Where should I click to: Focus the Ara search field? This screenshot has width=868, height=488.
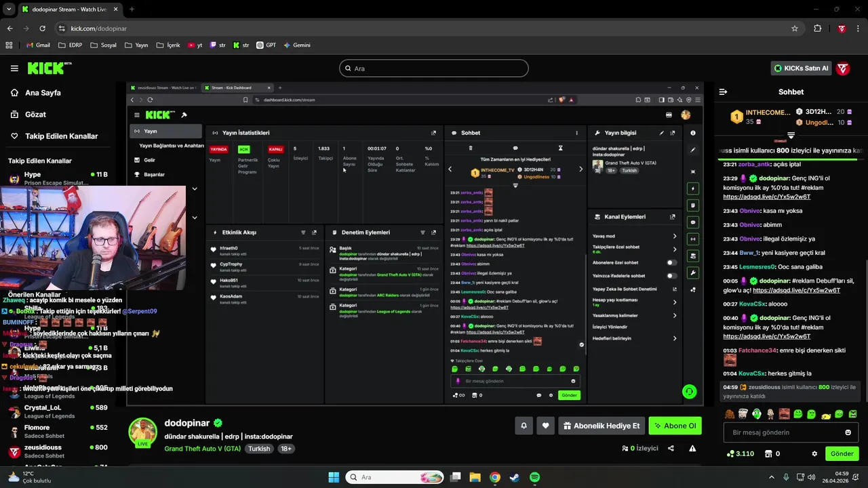tap(434, 68)
